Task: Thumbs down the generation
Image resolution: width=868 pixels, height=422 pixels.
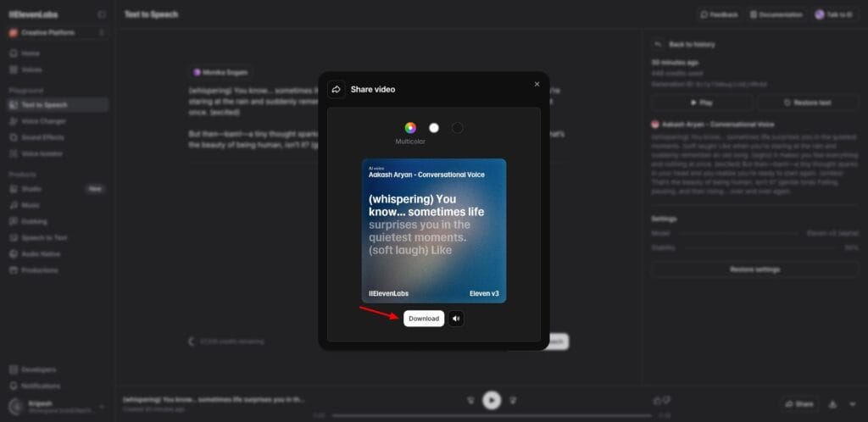Action: click(666, 400)
